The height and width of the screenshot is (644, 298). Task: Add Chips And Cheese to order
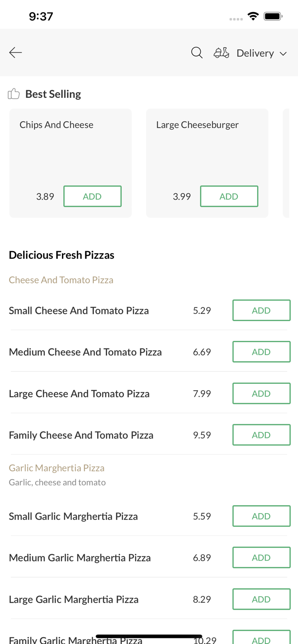click(x=92, y=196)
